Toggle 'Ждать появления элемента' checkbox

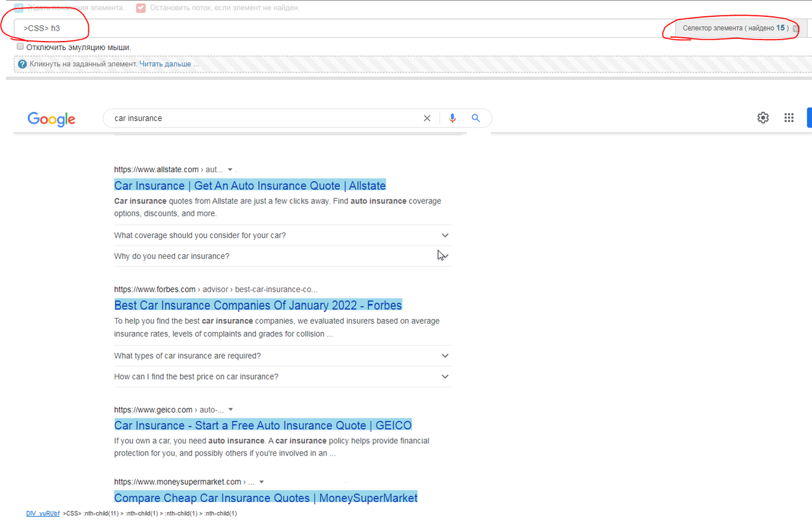click(x=19, y=8)
